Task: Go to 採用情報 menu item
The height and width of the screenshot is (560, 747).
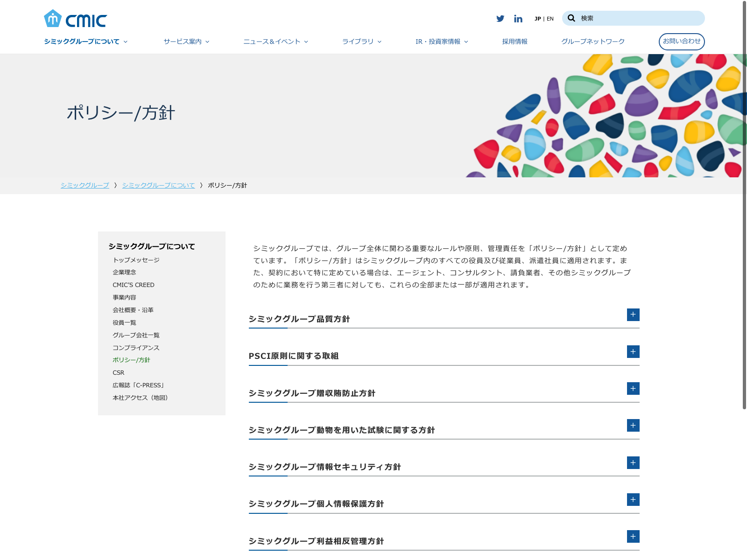Action: pos(514,42)
